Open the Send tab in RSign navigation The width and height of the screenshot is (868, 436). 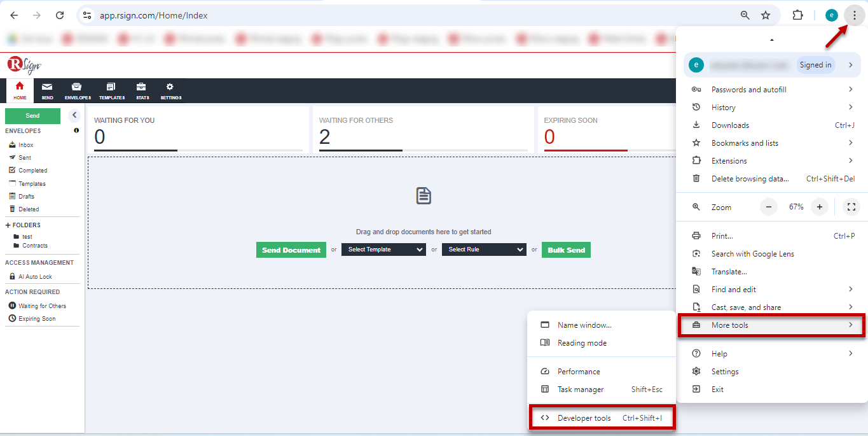coord(47,90)
